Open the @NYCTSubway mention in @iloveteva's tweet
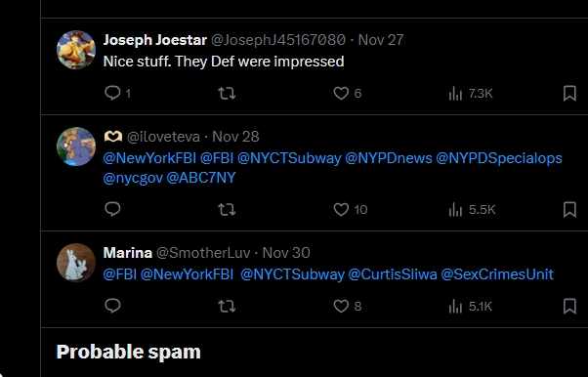 click(289, 158)
